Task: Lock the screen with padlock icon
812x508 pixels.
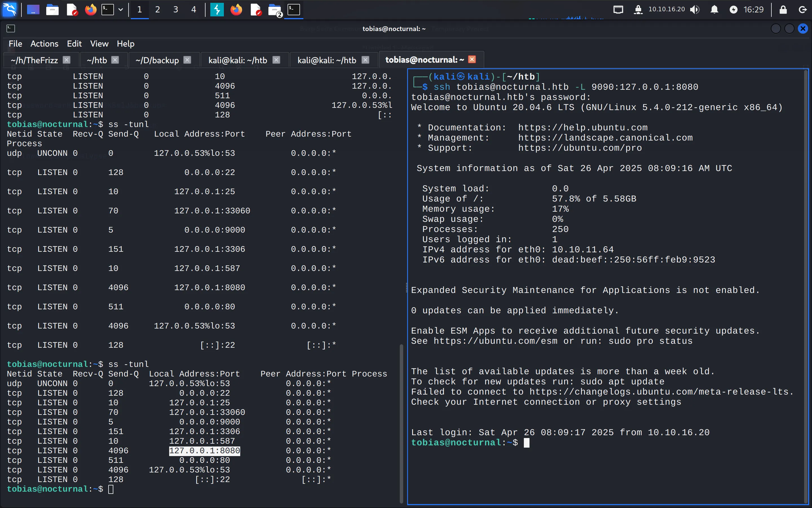Action: [783, 9]
